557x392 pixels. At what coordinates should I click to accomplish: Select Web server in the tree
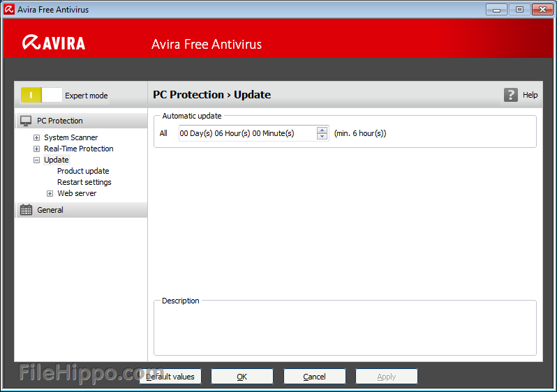pos(77,193)
